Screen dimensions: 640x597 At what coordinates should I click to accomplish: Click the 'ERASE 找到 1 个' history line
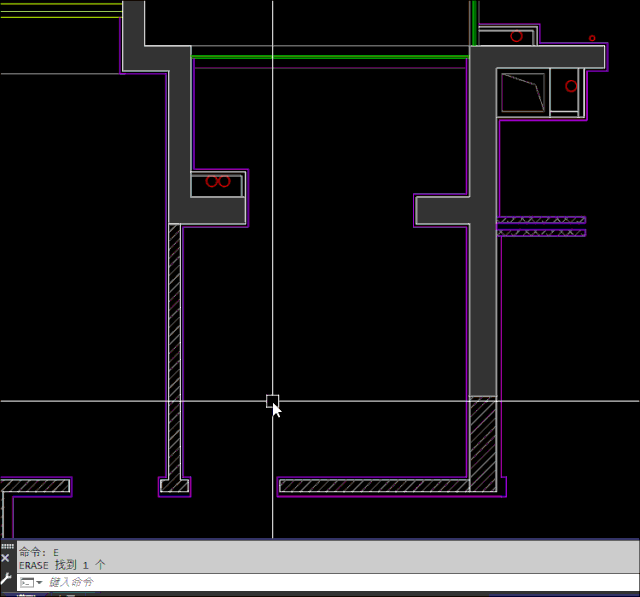click(62, 565)
